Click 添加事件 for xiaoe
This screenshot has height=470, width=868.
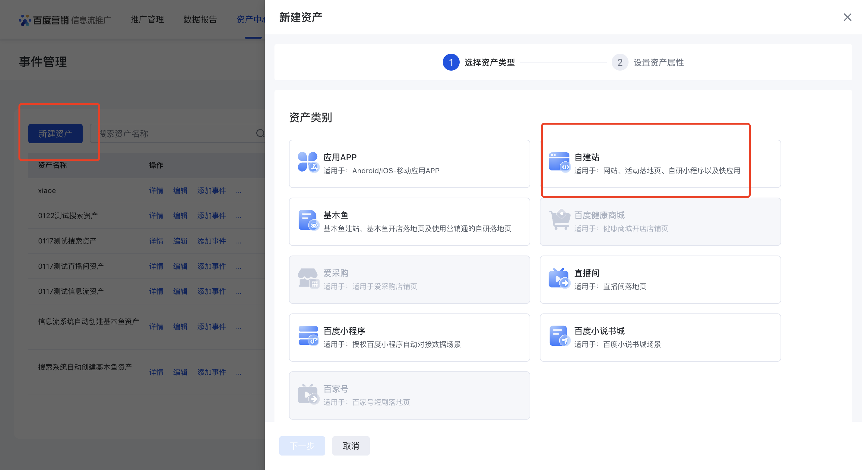pyautogui.click(x=211, y=191)
